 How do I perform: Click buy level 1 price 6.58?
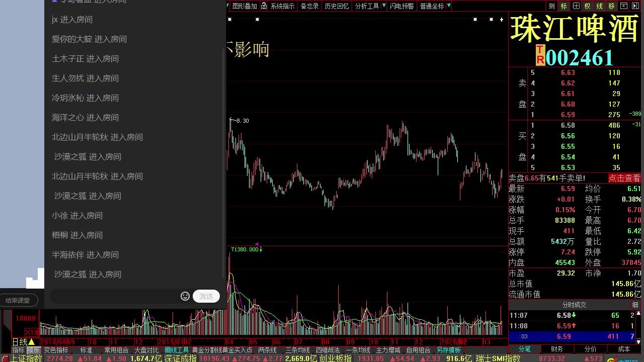(568, 125)
